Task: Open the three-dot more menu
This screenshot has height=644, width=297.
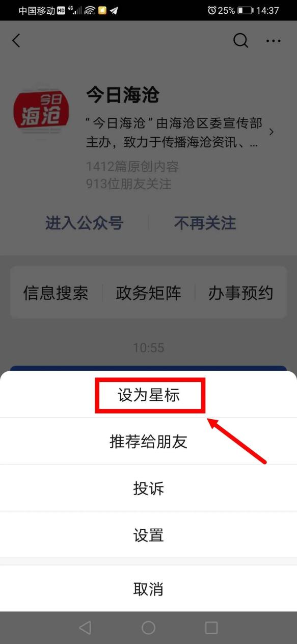Action: point(274,41)
